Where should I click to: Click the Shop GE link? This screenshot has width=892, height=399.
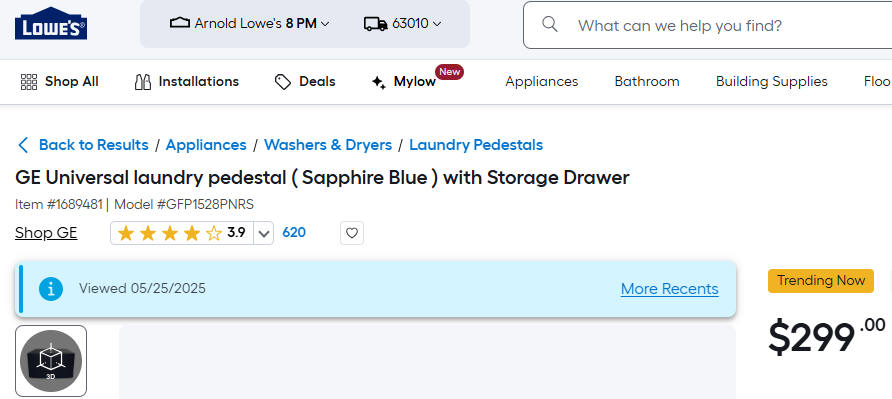[46, 233]
